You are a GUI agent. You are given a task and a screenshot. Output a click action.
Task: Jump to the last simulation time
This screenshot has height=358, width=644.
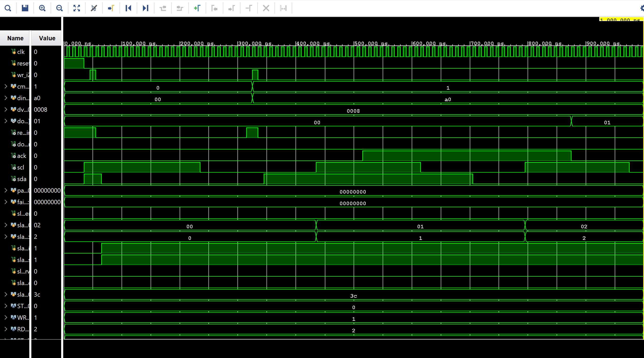point(145,8)
